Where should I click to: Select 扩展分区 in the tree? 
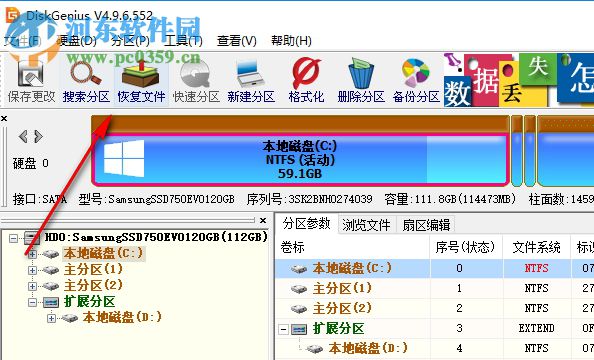[89, 302]
